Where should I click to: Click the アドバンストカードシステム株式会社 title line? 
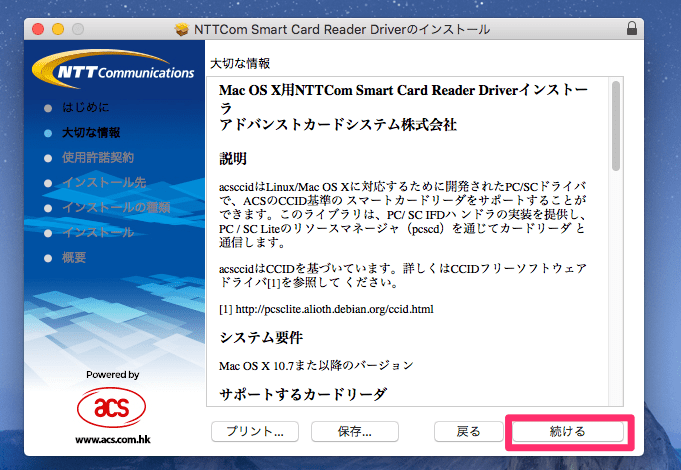click(x=338, y=125)
